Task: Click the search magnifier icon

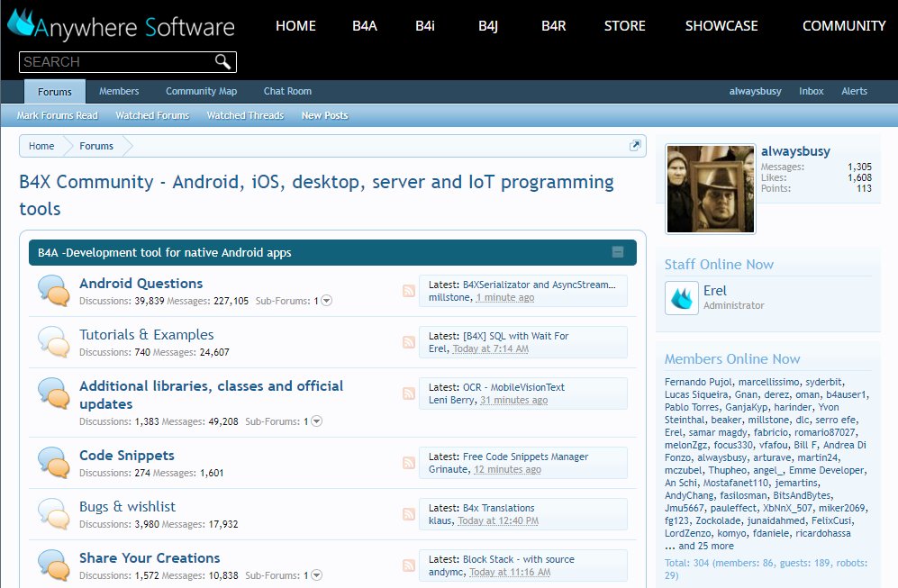Action: (222, 61)
